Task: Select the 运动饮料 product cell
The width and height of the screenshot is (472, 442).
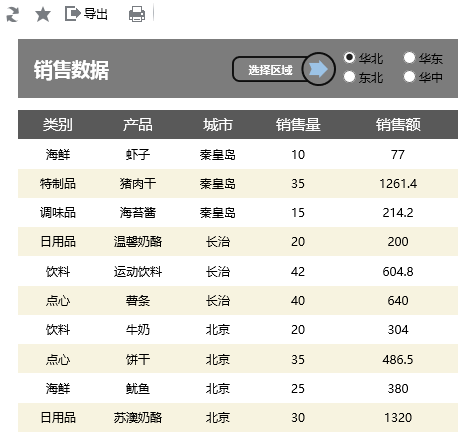Action: click(138, 272)
